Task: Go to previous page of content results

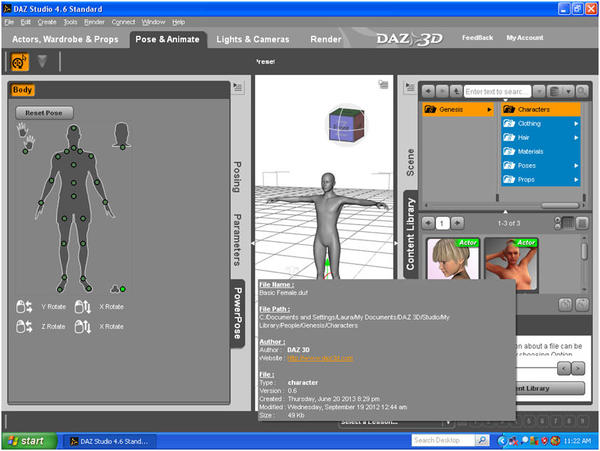Action: click(428, 223)
